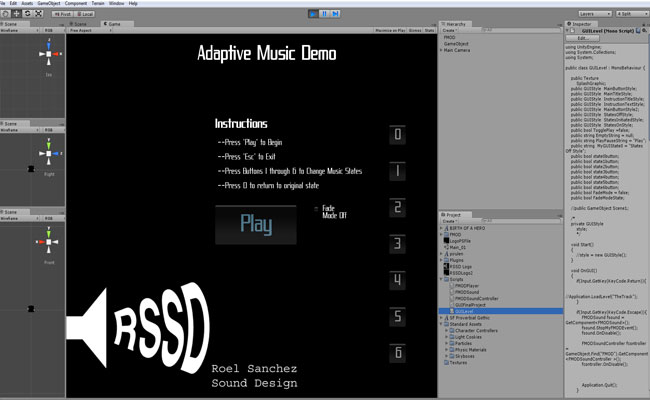Open Create dropdown in Hierarchy panel
650x400 pixels.
coord(449,30)
